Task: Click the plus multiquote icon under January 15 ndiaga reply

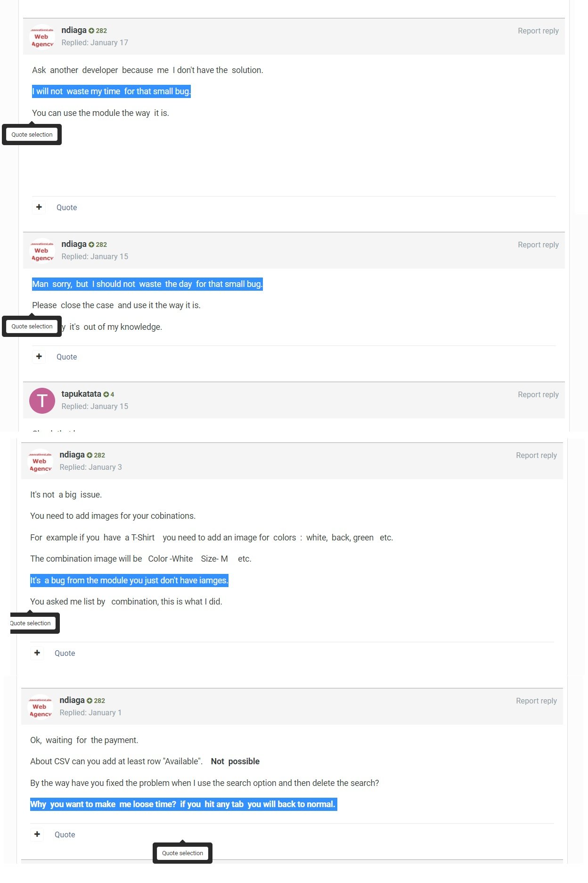Action: click(39, 357)
